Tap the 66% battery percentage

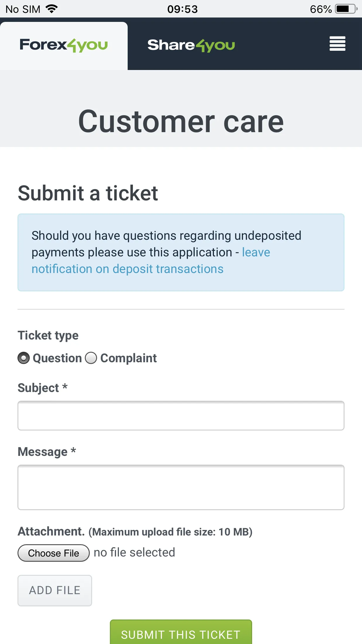321,9
